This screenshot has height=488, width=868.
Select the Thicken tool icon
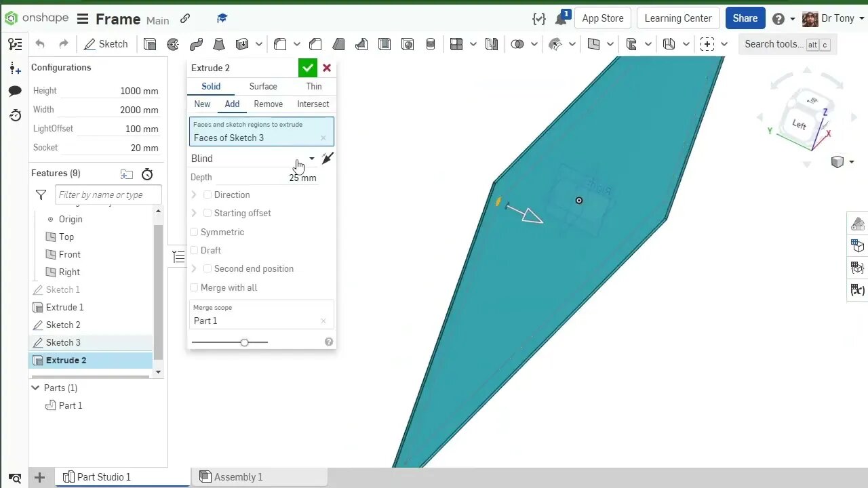coord(242,44)
